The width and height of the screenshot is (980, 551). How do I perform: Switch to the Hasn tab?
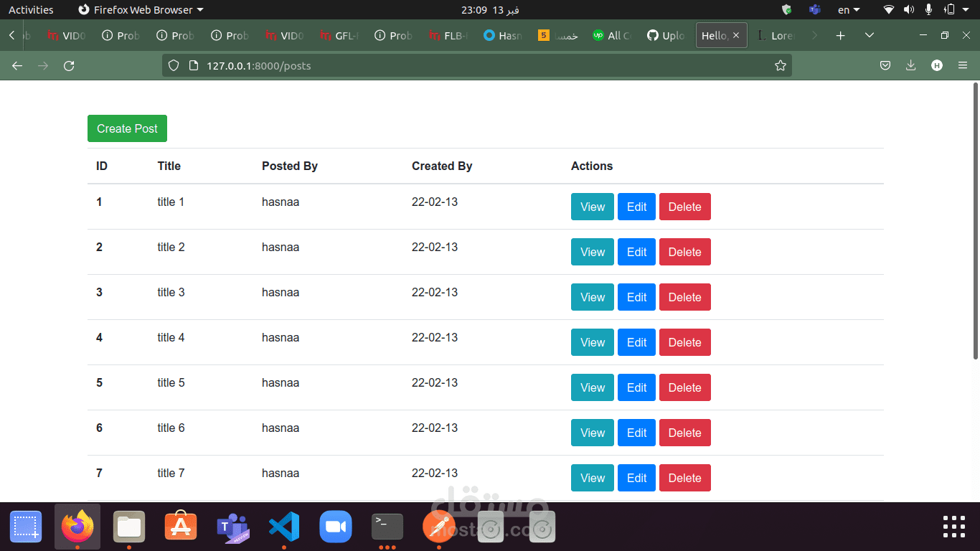[502, 35]
